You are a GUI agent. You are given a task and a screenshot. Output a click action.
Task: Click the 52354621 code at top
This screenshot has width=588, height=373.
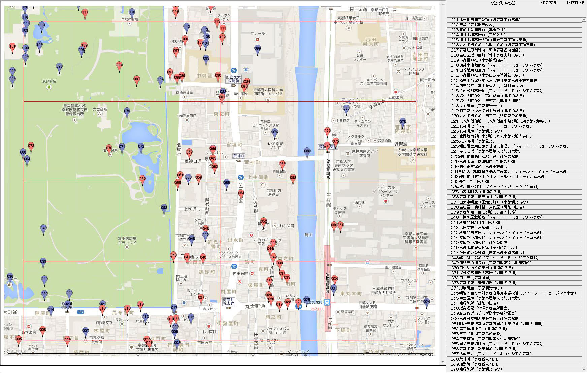(504, 3)
